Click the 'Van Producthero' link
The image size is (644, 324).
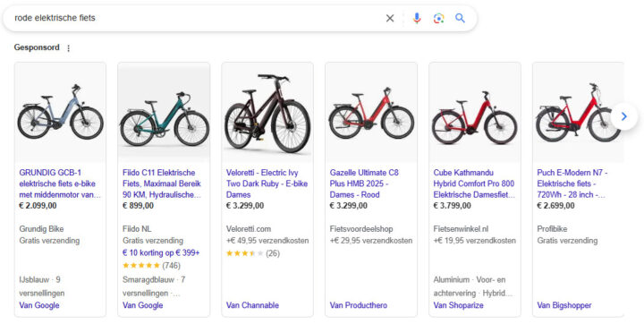tap(358, 305)
